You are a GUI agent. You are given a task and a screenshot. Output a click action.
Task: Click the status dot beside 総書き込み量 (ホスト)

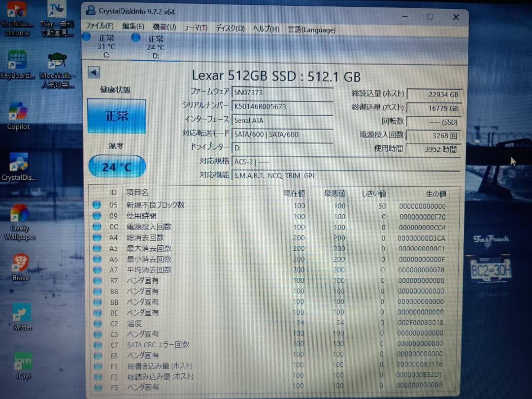pos(98,366)
